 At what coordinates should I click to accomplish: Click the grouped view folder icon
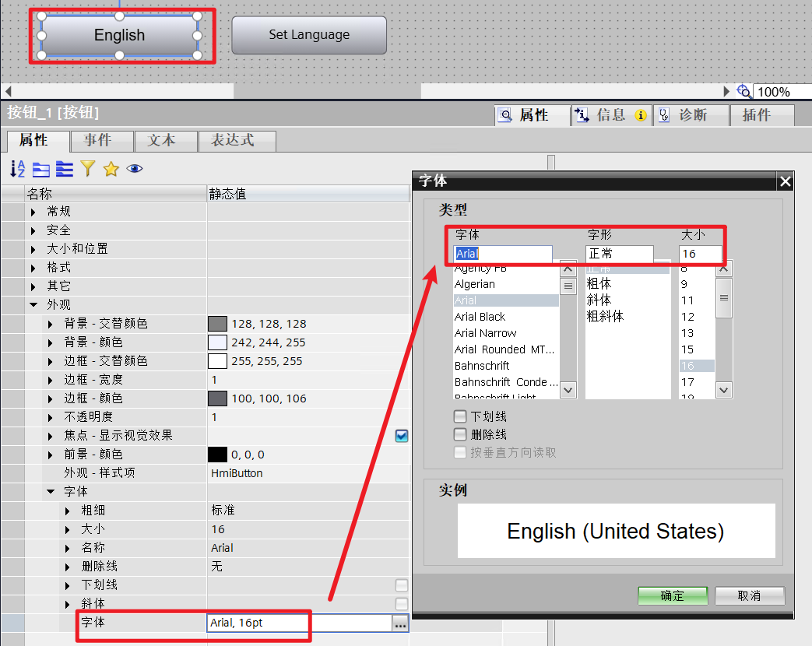point(41,169)
